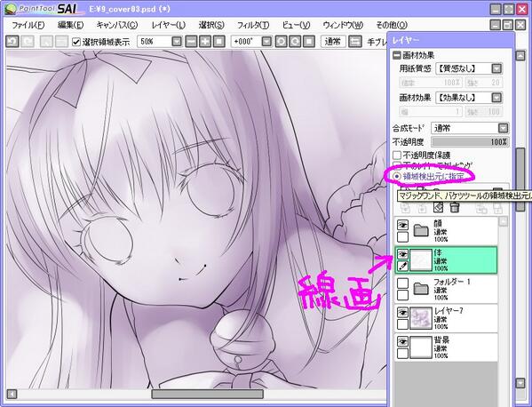
Task: Click the レイヤー panel title bar
Action: [451, 40]
